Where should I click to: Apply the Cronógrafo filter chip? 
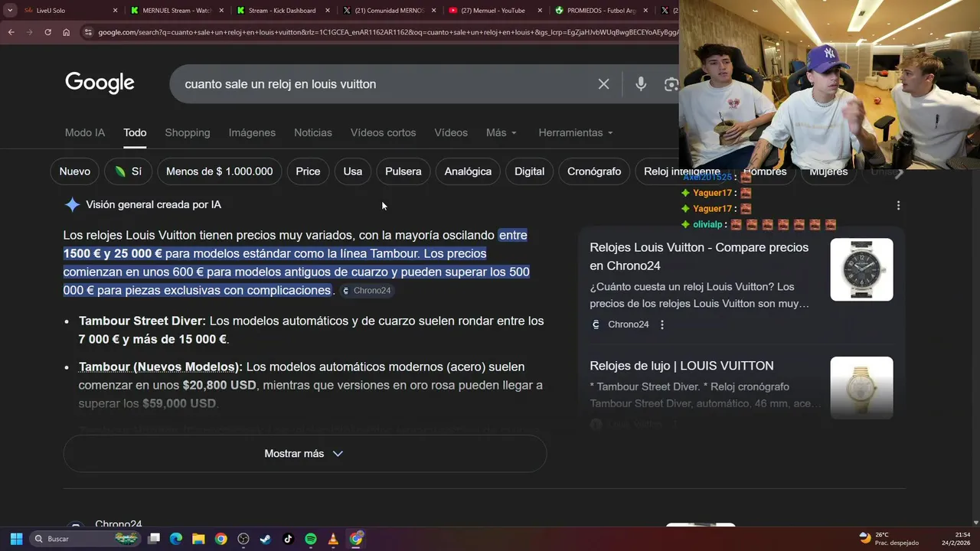(x=594, y=171)
